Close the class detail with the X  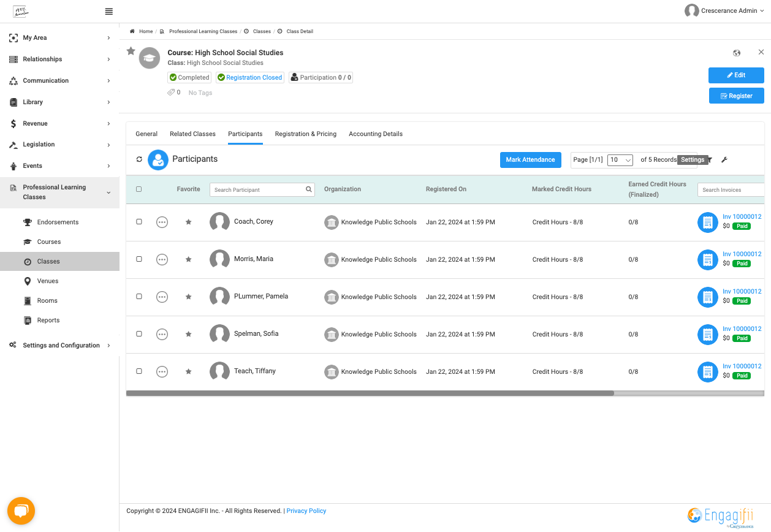[761, 52]
